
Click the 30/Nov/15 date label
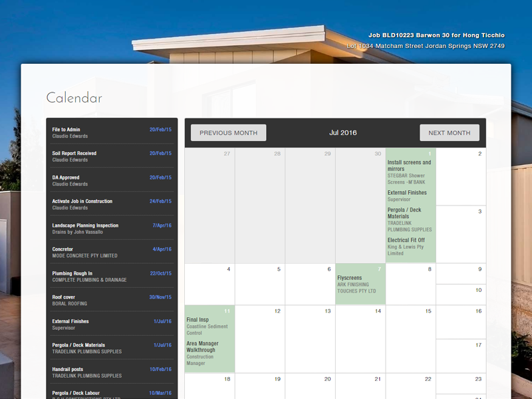[160, 297]
